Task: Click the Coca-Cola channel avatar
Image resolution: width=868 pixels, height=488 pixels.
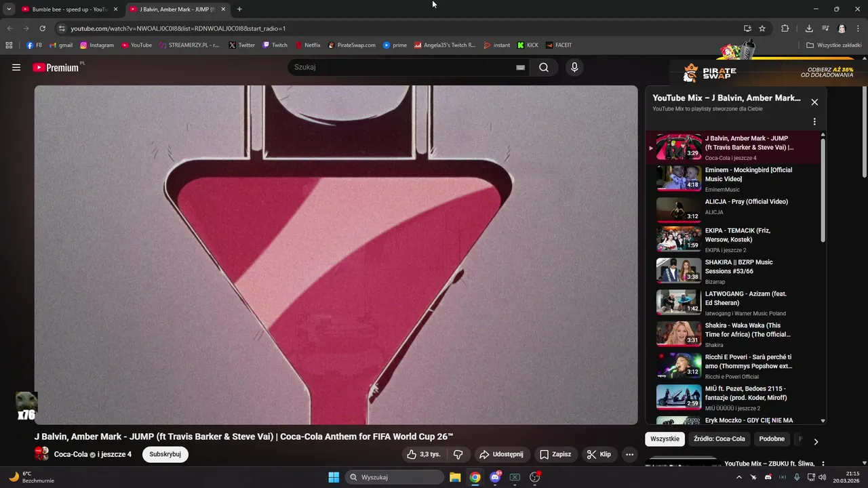Action: point(42,454)
